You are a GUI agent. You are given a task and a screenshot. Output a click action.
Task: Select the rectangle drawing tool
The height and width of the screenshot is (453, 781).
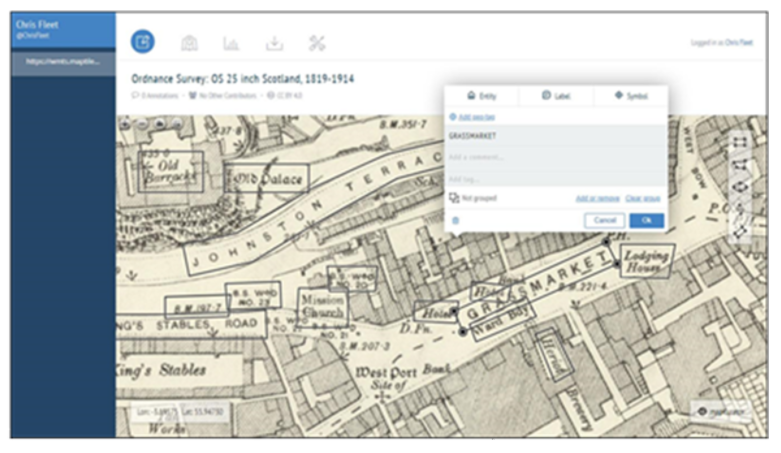[740, 143]
